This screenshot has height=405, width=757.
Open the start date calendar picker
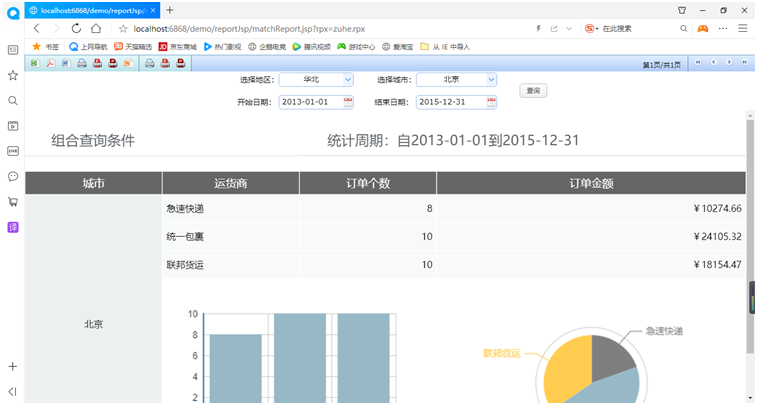[x=348, y=102]
